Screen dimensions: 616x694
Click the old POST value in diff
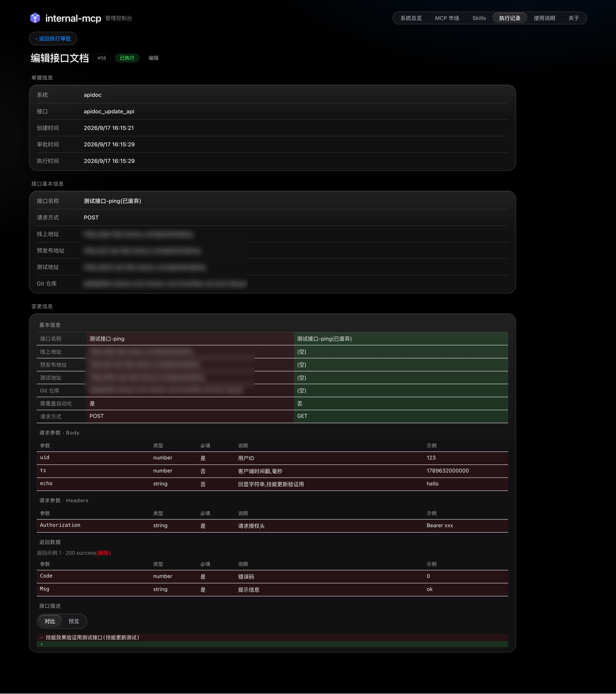97,416
